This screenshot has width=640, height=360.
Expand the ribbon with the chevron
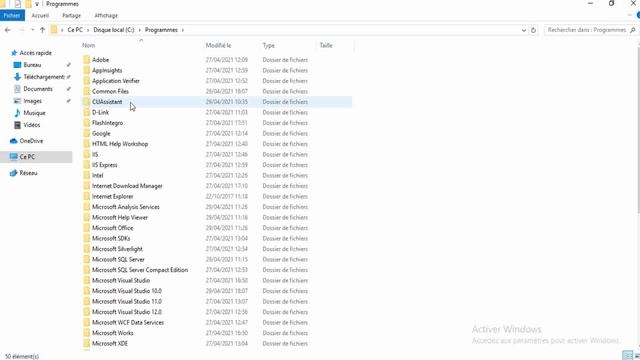[x=629, y=15]
